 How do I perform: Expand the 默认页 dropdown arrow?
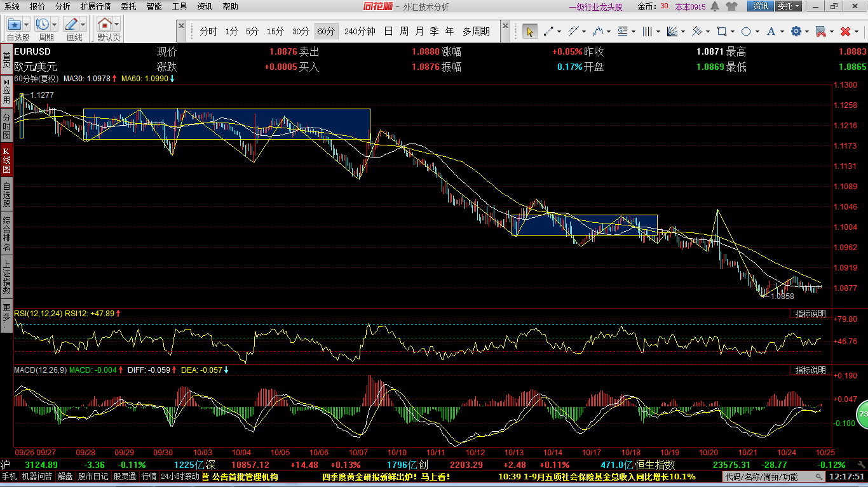click(116, 24)
